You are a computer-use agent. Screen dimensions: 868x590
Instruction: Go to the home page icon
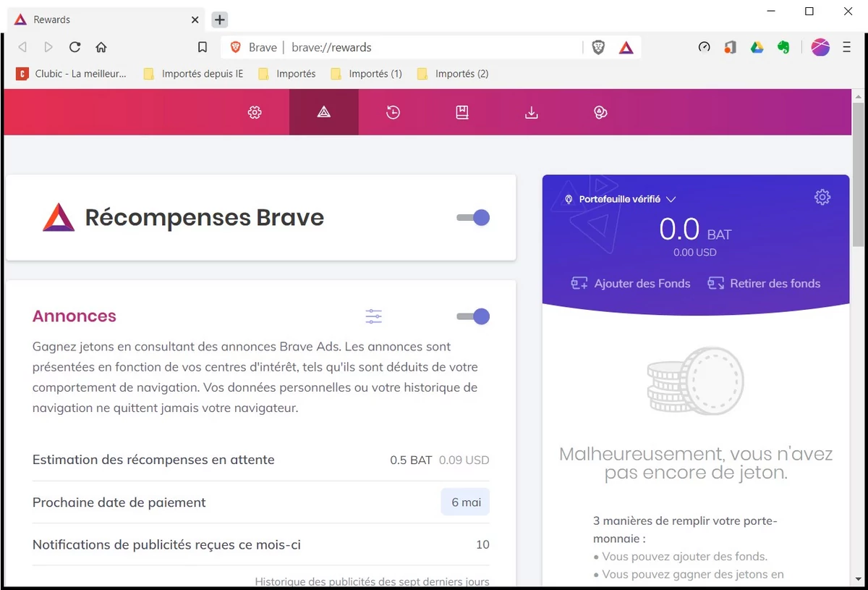[x=101, y=47]
